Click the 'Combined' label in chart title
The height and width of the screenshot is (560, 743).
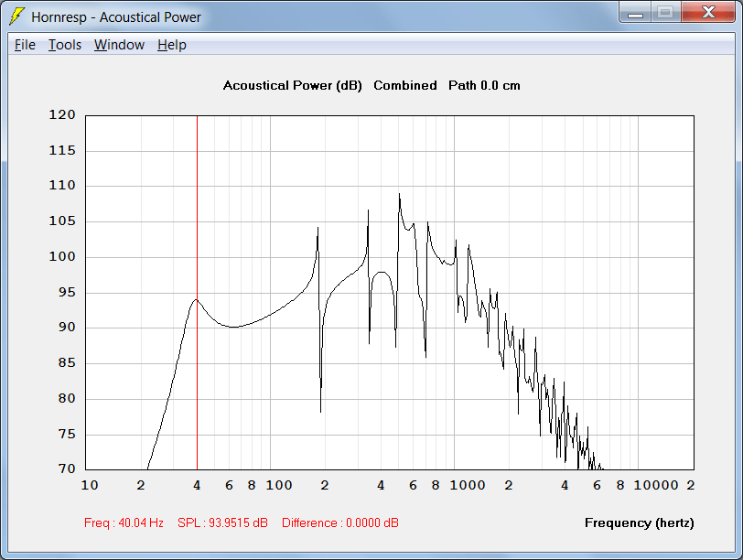(x=405, y=85)
